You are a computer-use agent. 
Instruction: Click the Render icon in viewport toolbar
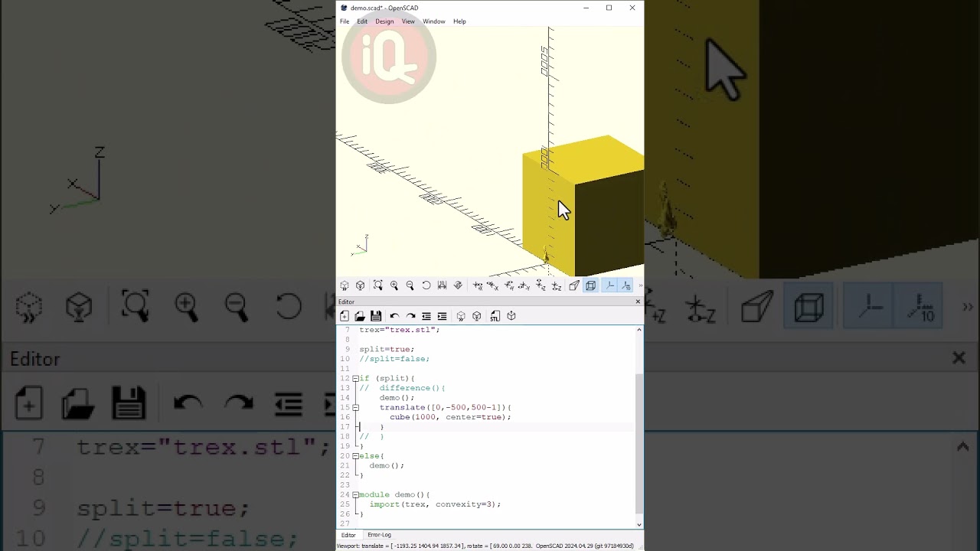pos(360,285)
